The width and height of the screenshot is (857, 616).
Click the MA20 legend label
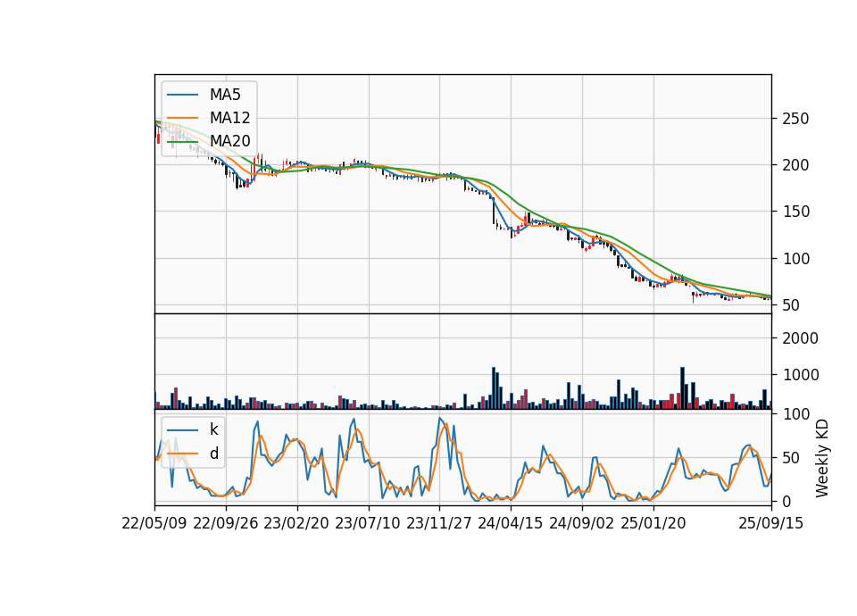pyautogui.click(x=229, y=141)
